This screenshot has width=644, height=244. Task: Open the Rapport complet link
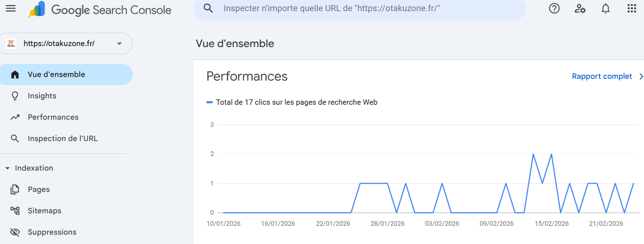tap(602, 76)
